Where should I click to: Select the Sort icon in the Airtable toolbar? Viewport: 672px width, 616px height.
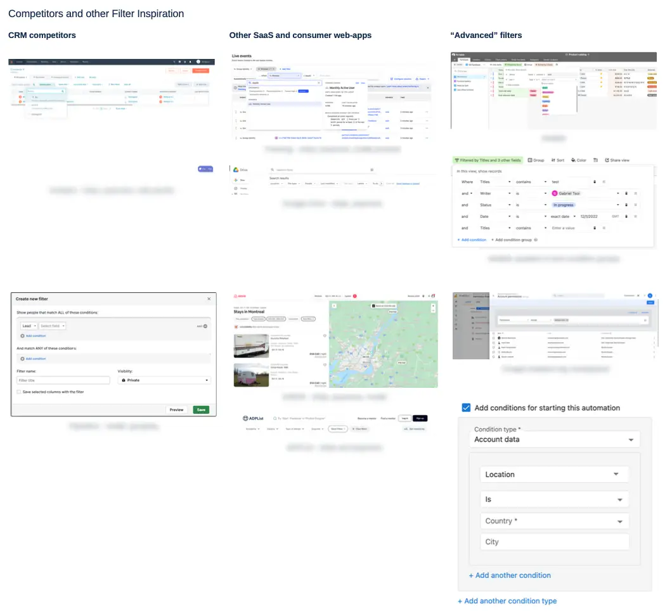click(x=554, y=160)
